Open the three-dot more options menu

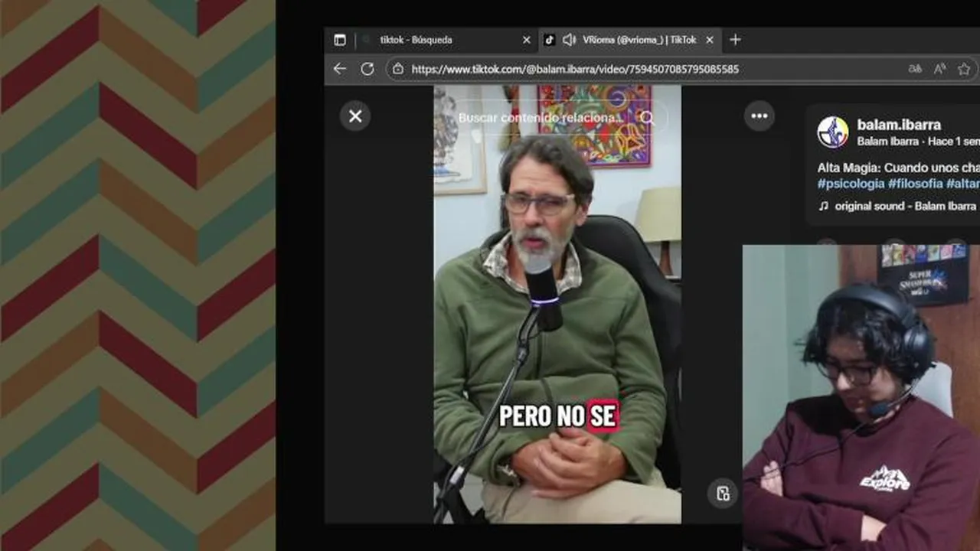759,116
